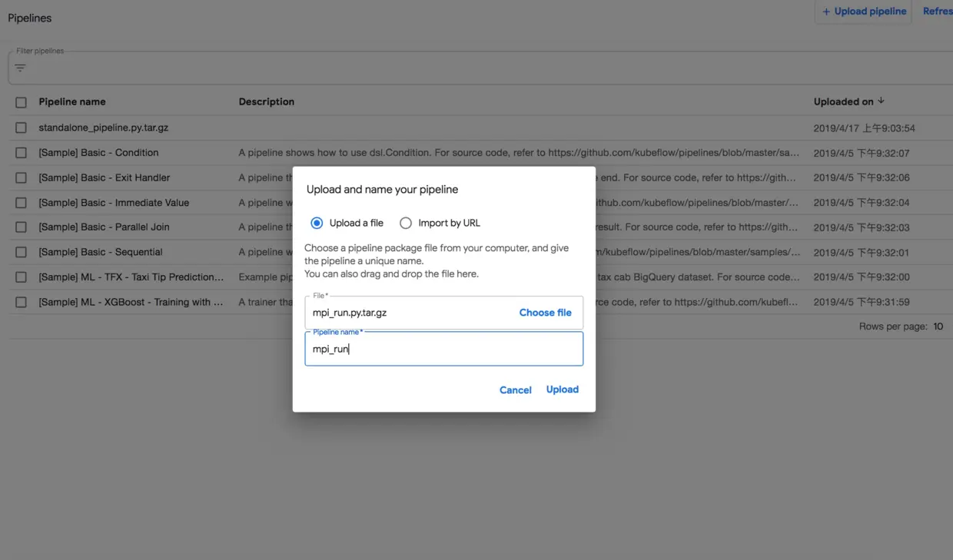Check the Basic - Exit Handler row

click(21, 177)
